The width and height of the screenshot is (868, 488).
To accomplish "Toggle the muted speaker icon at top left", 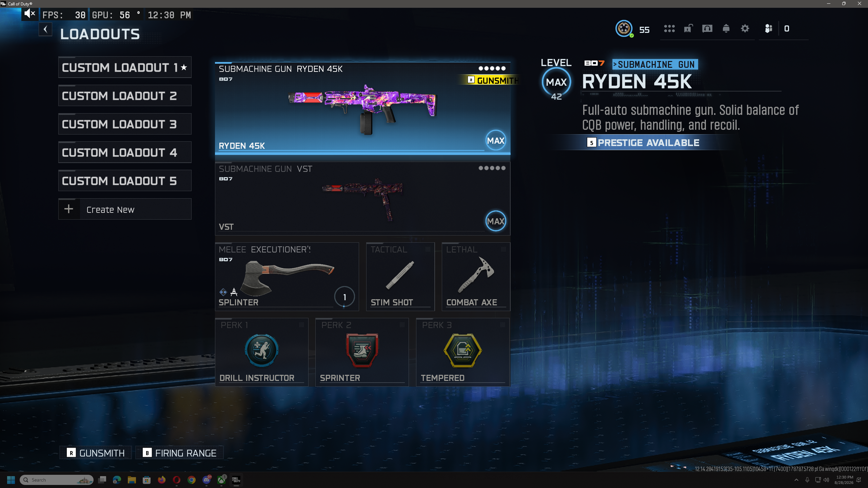I will [30, 14].
